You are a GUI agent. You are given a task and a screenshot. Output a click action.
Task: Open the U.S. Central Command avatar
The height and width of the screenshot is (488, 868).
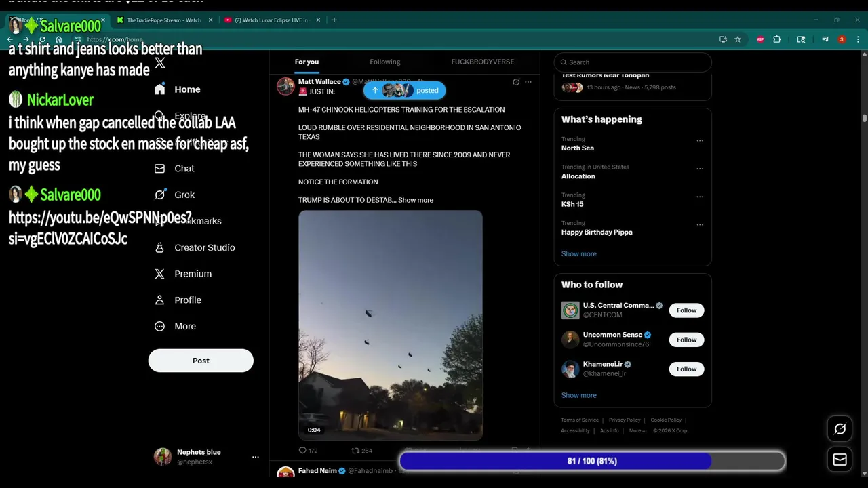pyautogui.click(x=570, y=310)
